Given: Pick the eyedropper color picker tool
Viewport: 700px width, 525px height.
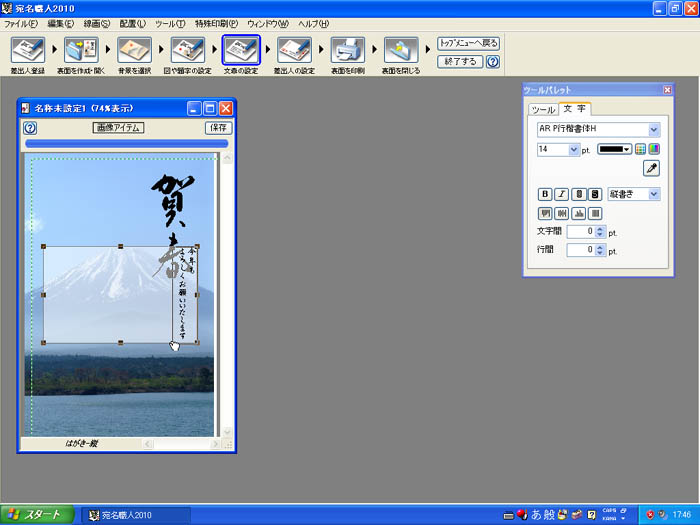Looking at the screenshot, I should point(651,169).
